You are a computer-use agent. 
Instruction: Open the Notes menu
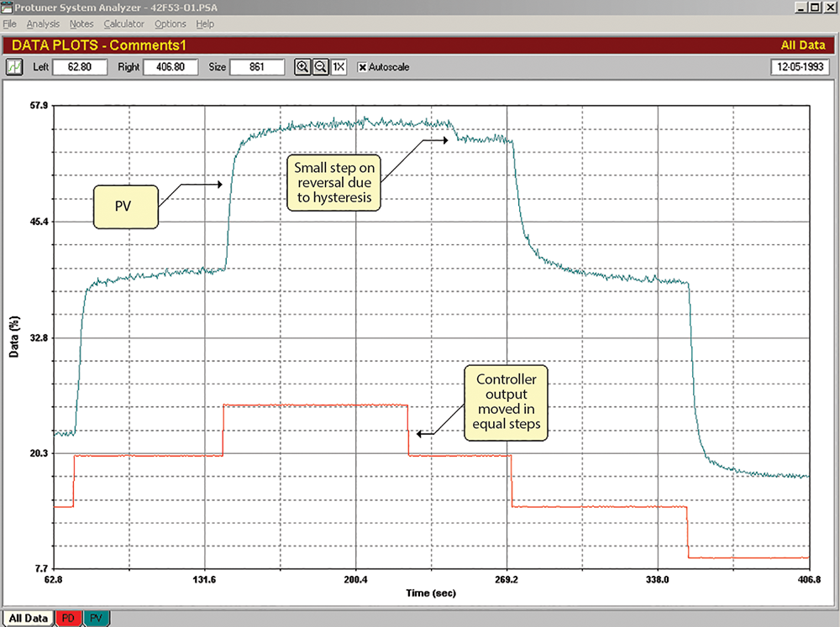pyautogui.click(x=81, y=24)
